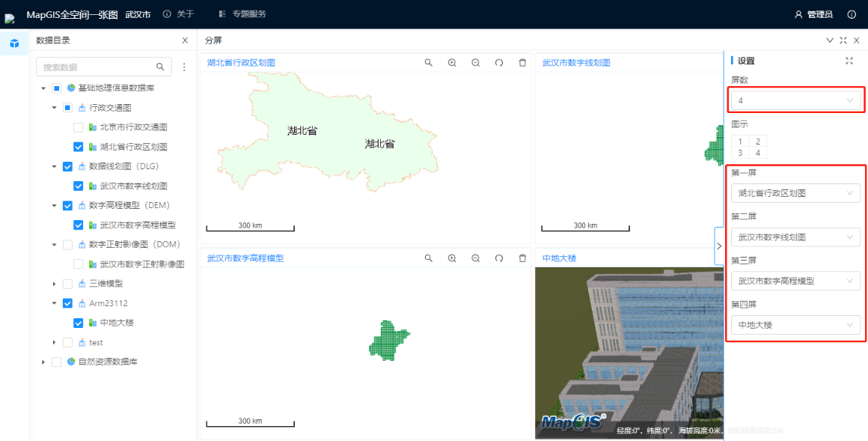Select cell 3 in the 图示 layout grid
The width and height of the screenshot is (868, 441).
point(740,153)
